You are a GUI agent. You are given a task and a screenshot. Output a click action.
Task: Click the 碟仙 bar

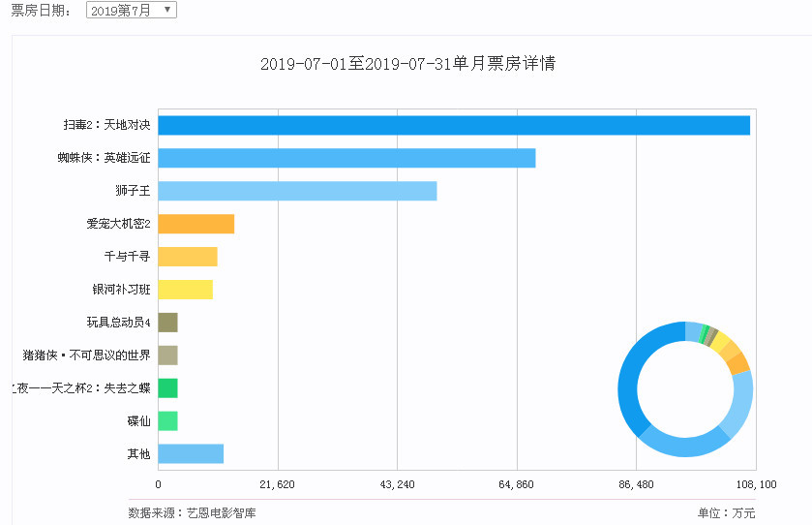167,420
